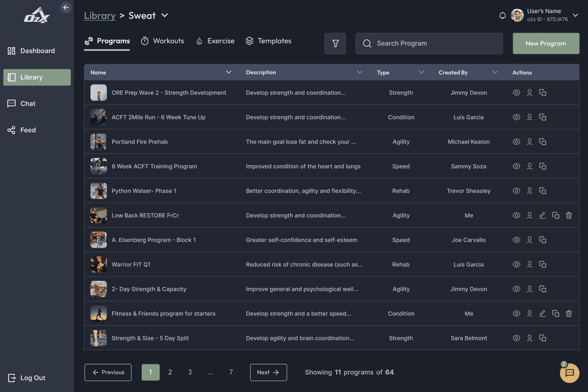Click the New Program button
The image size is (588, 392).
pos(546,44)
